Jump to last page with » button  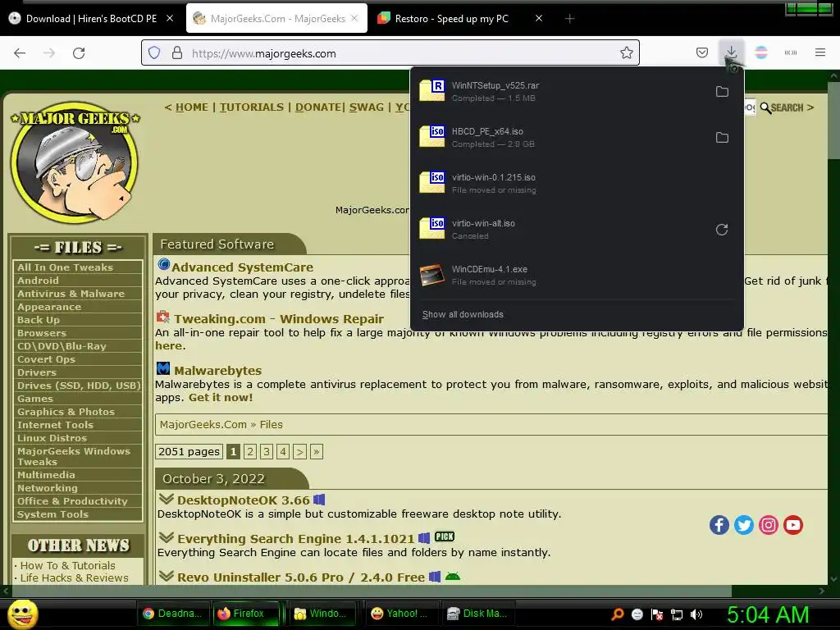coord(316,452)
